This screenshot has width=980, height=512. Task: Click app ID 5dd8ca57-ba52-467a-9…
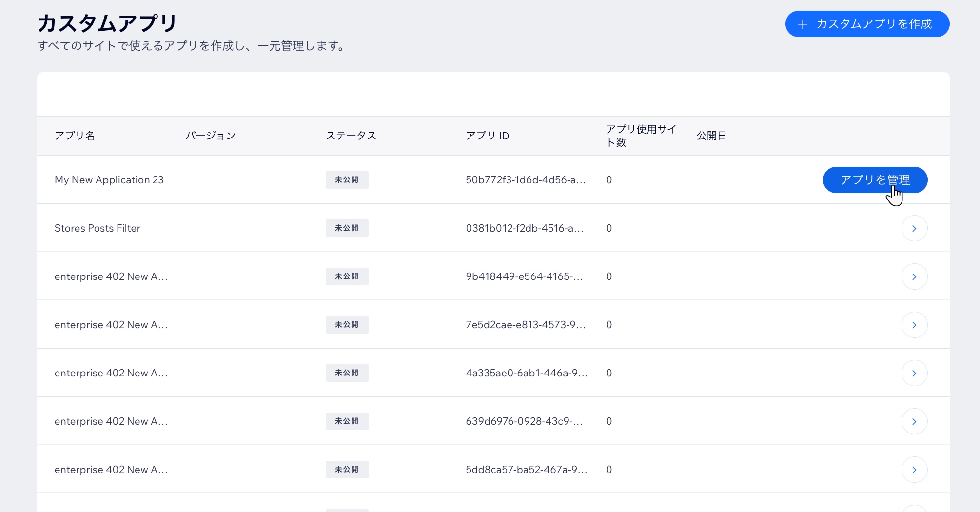527,470
